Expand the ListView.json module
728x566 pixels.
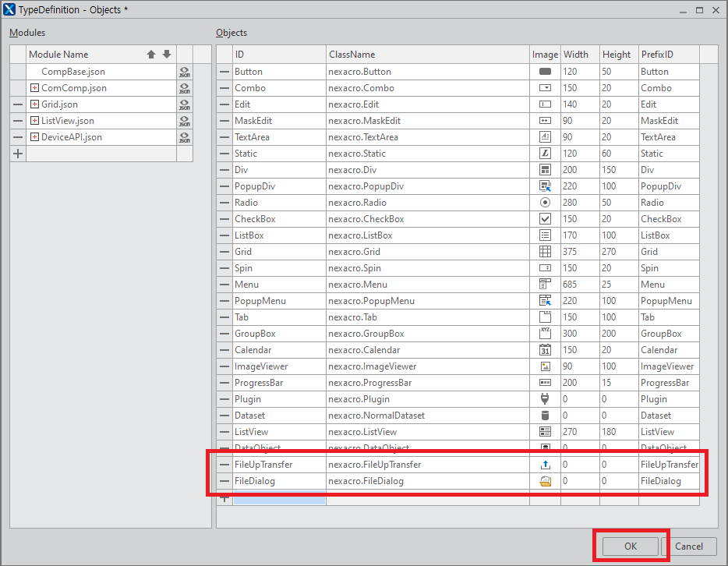point(34,121)
